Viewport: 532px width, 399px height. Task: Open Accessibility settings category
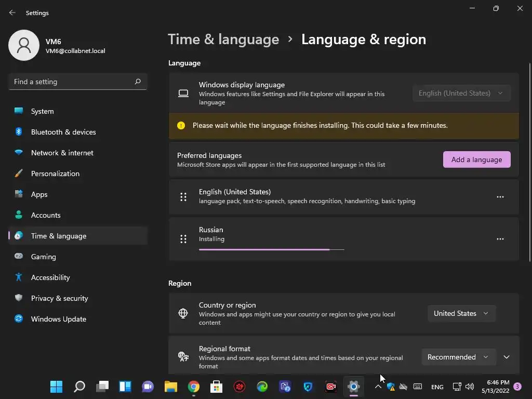point(78,277)
